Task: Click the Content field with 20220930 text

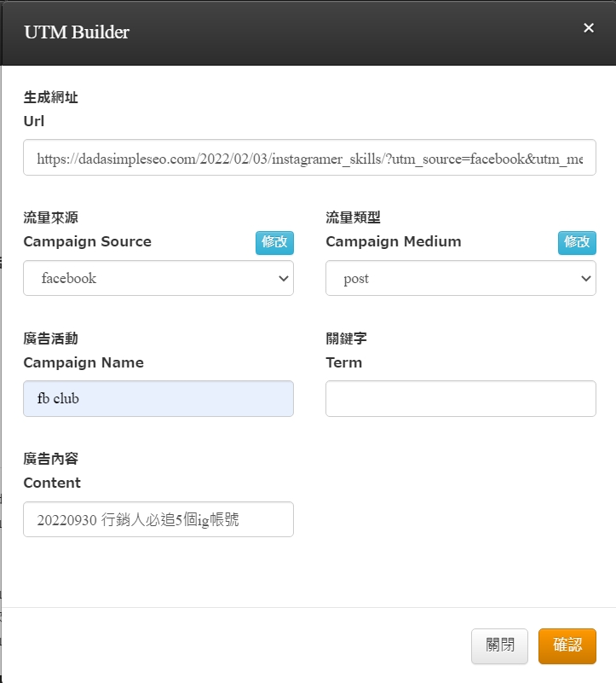Action: point(158,519)
